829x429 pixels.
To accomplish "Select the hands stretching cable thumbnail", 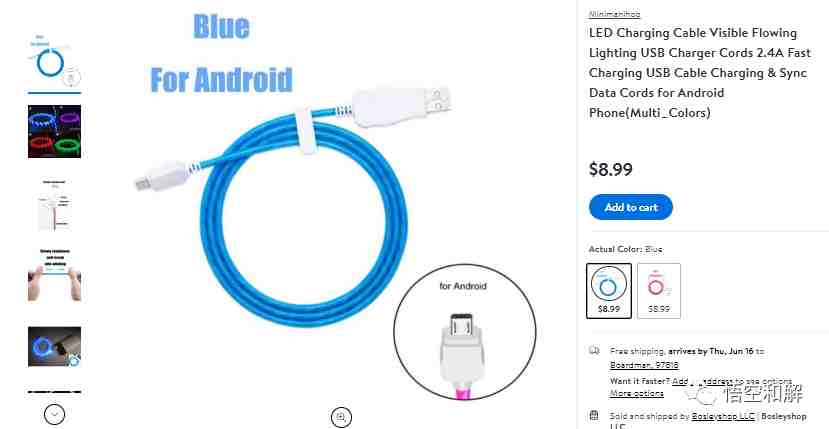I will pyautogui.click(x=54, y=275).
